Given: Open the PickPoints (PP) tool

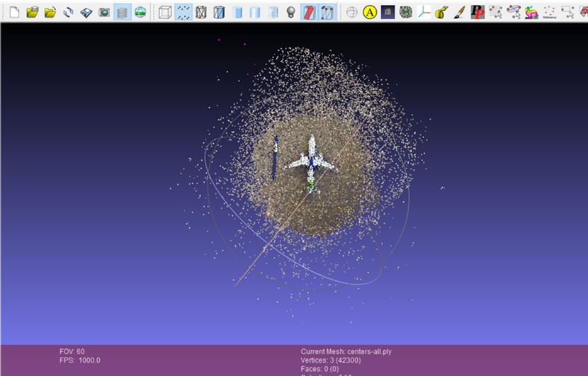Looking at the screenshot, I should tap(477, 12).
